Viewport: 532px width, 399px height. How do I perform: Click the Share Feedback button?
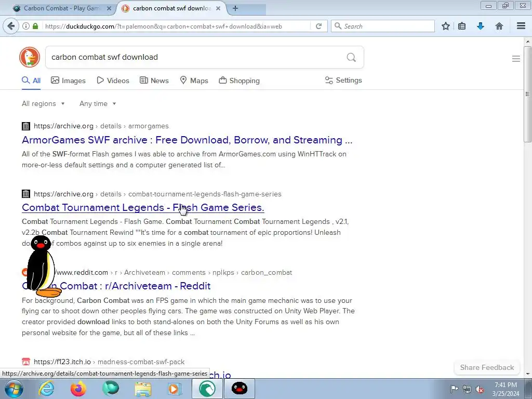tap(487, 367)
